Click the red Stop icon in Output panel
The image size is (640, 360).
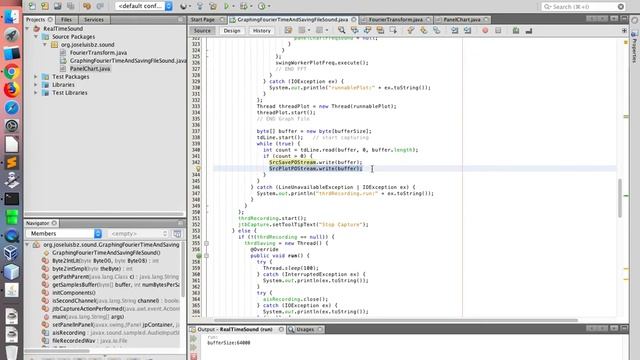(x=194, y=356)
